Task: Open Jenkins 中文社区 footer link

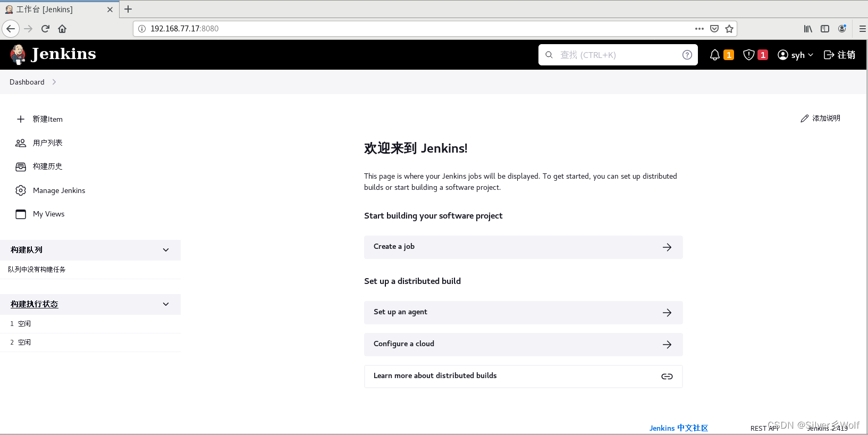Action: (x=679, y=428)
